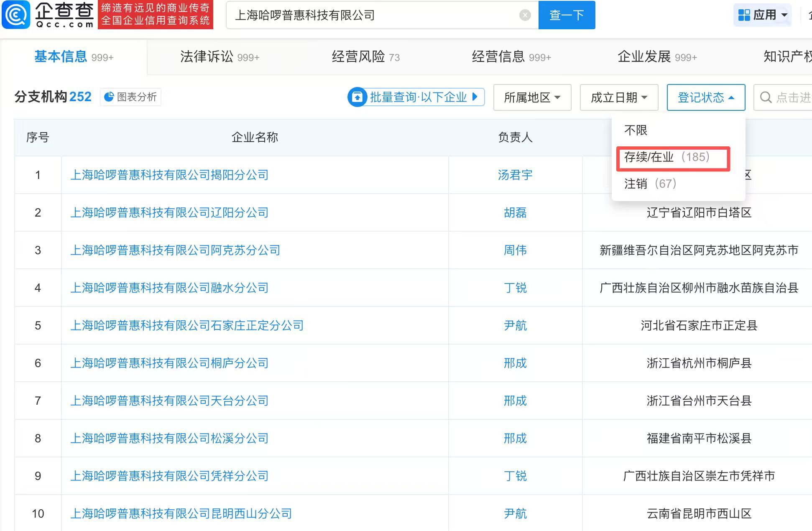Clear the search box with X icon

[x=525, y=15]
